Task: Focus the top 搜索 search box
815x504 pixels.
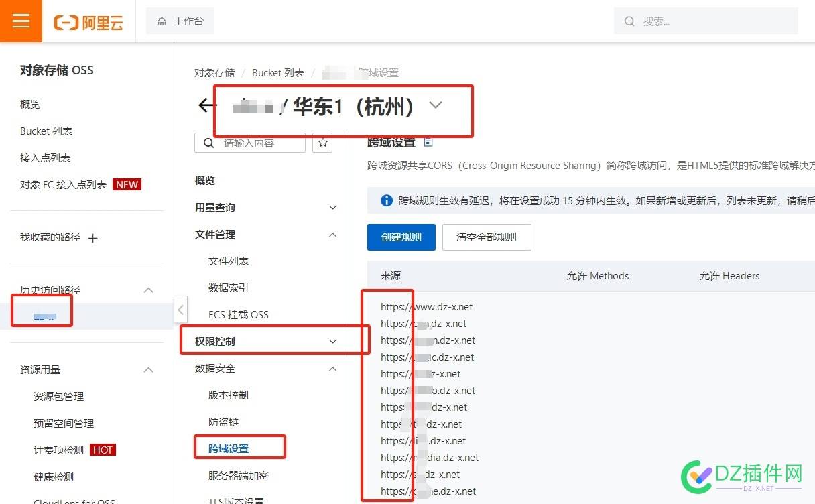Action: coord(706,21)
